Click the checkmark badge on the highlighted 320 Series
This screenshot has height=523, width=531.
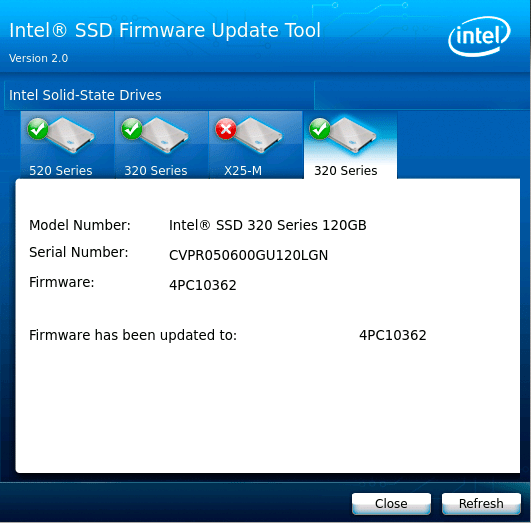[x=319, y=129]
